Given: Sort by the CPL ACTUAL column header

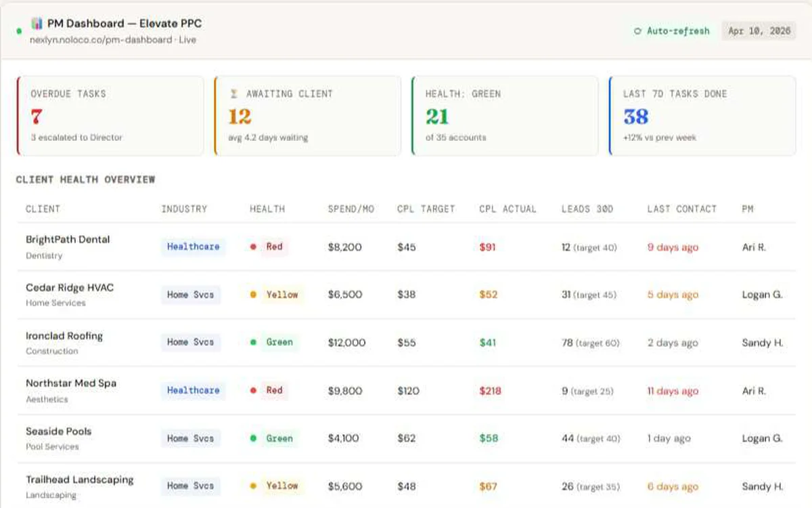Looking at the screenshot, I should tap(507, 209).
